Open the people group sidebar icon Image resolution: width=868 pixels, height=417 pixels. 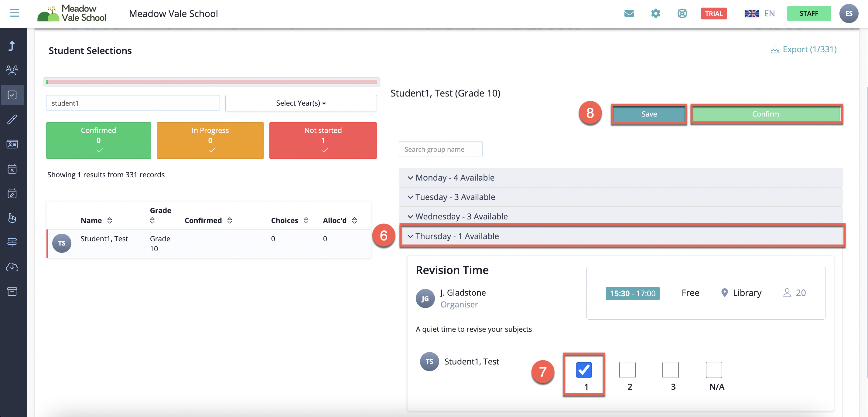coord(12,70)
